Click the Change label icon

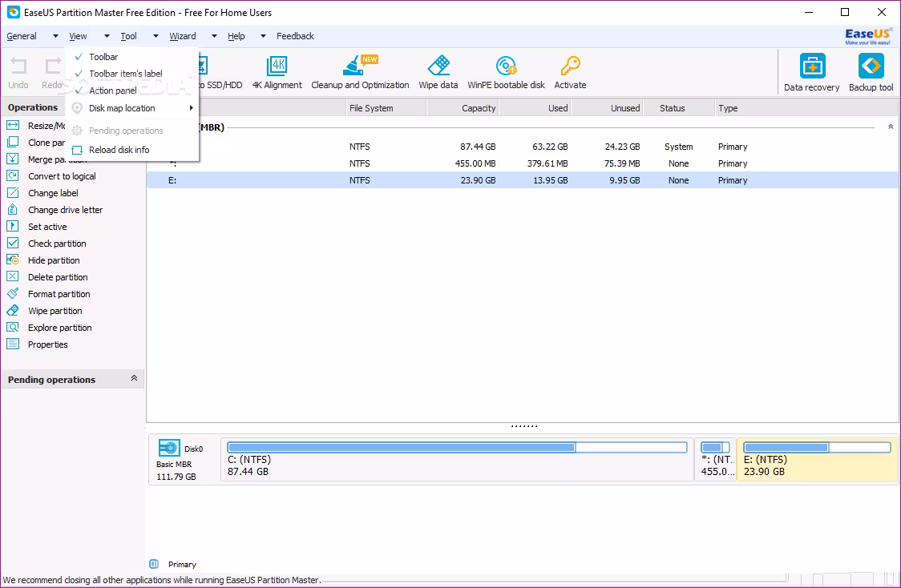pyautogui.click(x=13, y=192)
